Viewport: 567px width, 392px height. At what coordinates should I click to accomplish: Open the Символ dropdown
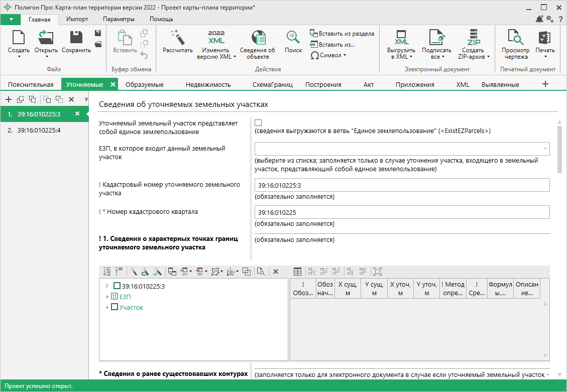329,55
